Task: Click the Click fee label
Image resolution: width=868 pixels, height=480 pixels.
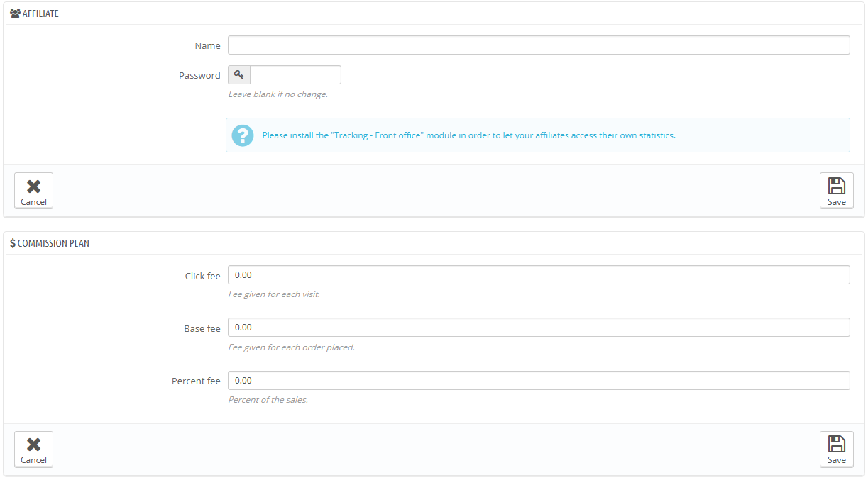Action: pyautogui.click(x=202, y=276)
